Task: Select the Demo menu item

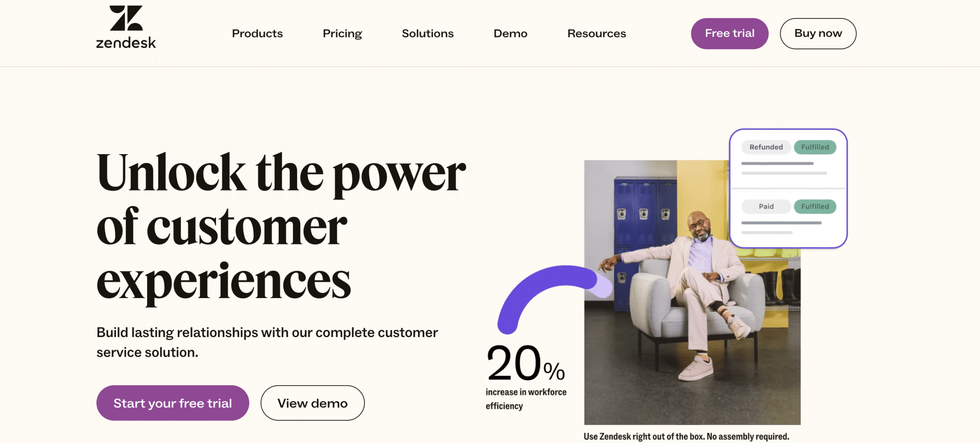Action: pyautogui.click(x=511, y=33)
